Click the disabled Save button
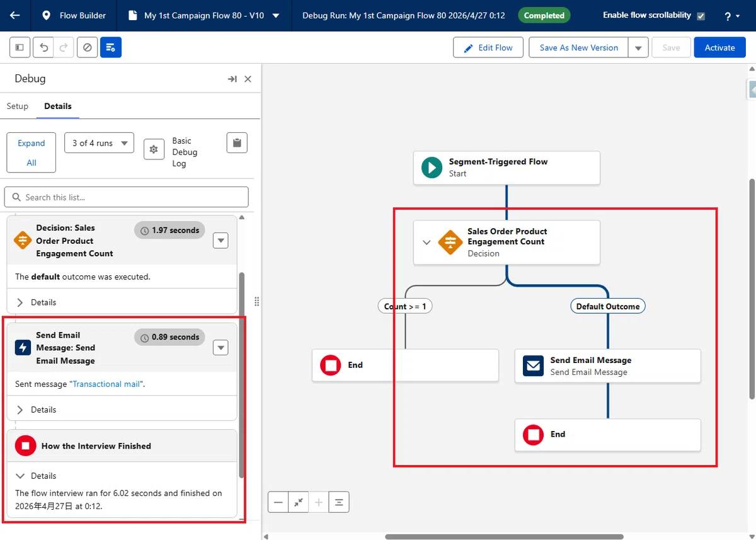The image size is (756, 540). coord(671,47)
